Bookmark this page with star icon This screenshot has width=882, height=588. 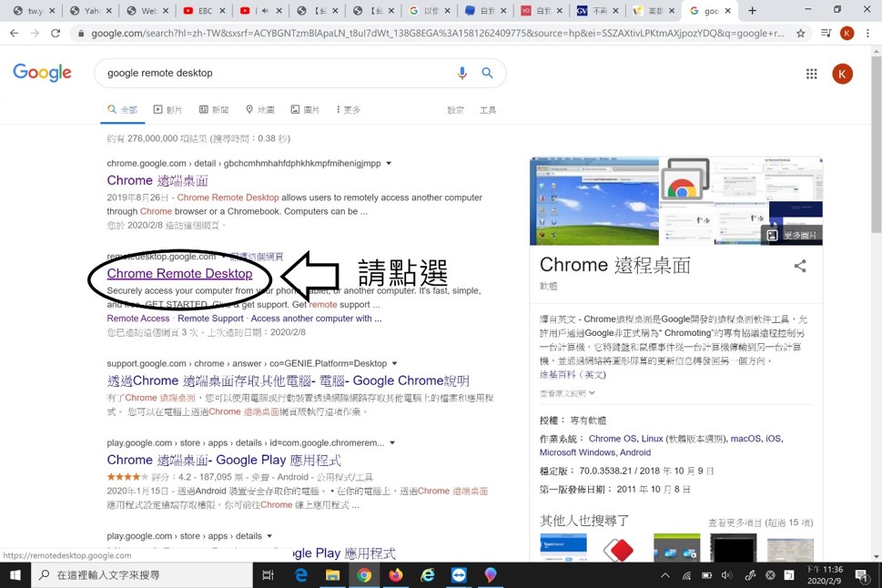pos(800,33)
